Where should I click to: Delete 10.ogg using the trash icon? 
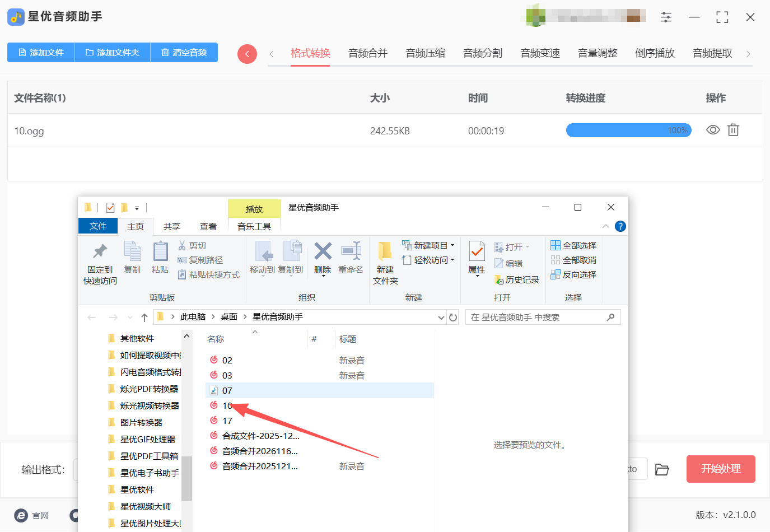733,130
